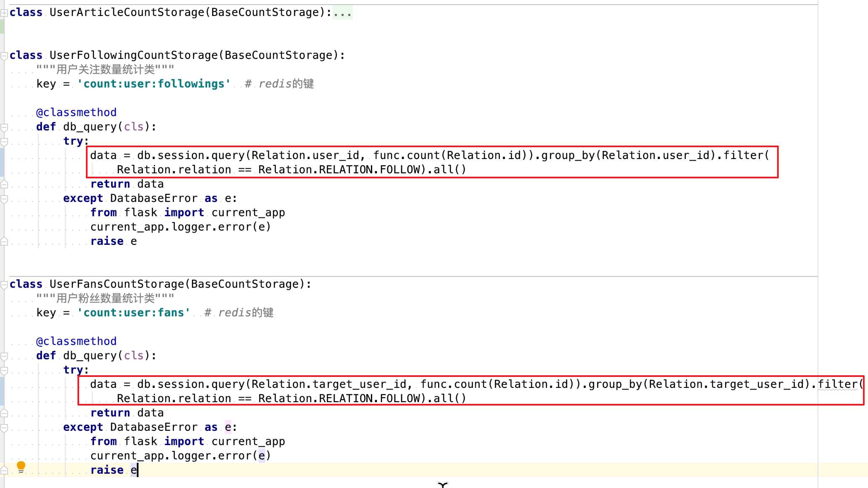Click the left margin icon beside try block
The width and height of the screenshot is (868, 488).
(5, 141)
